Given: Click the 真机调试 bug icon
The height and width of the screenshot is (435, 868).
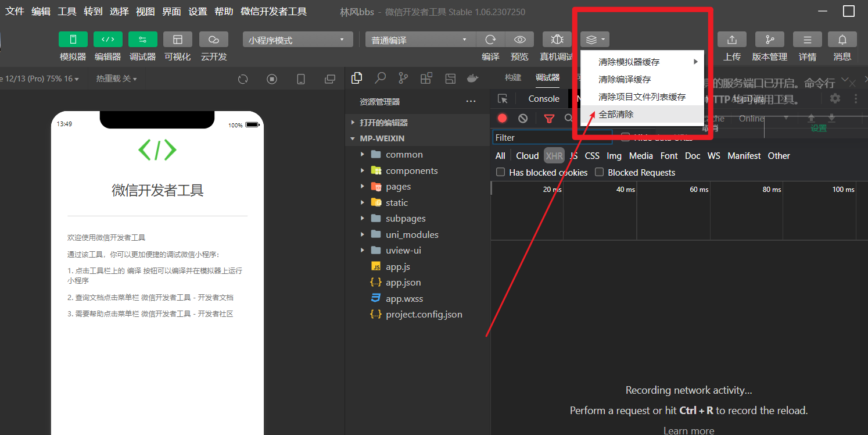Looking at the screenshot, I should (x=557, y=39).
